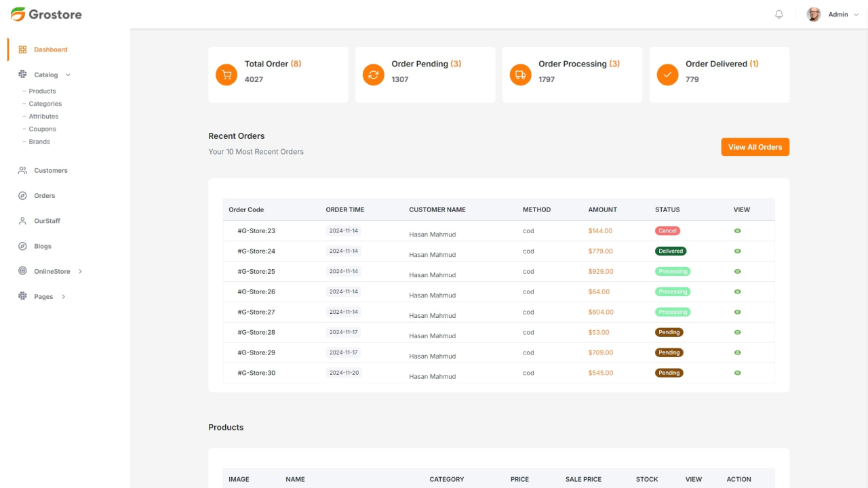Click Hasan Mahmud in order #G-Store:26 row

432,296
